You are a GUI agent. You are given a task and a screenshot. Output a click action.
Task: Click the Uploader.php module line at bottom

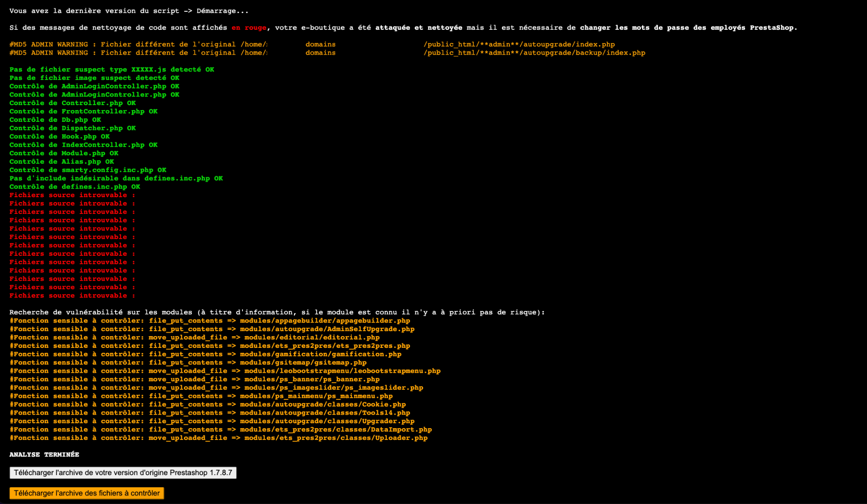click(x=336, y=438)
